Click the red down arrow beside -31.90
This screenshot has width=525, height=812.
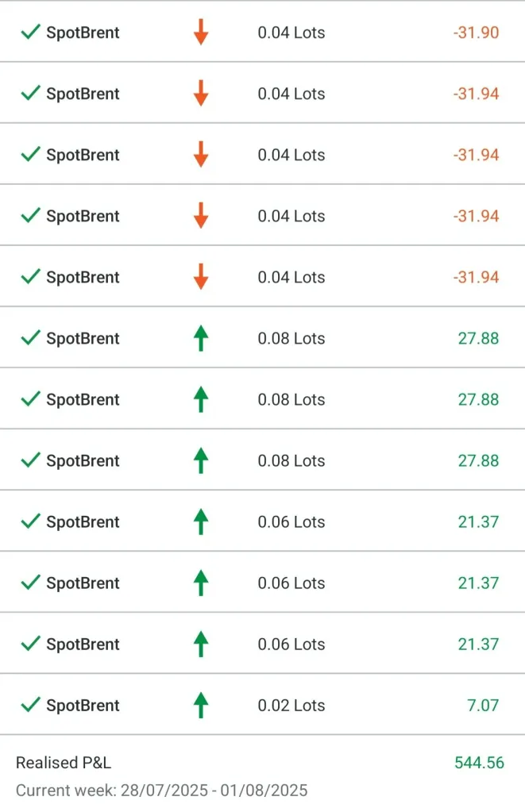(201, 33)
